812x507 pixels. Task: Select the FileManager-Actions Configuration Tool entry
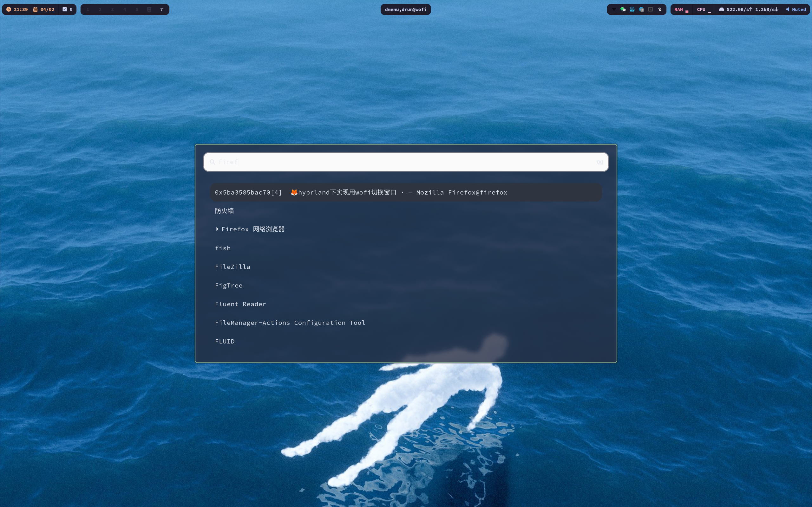[x=290, y=323]
